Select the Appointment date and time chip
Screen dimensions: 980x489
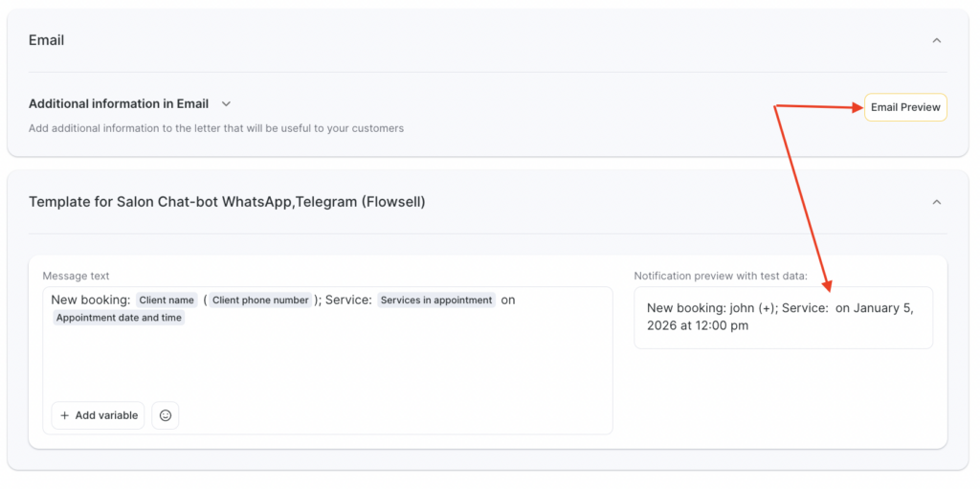pyautogui.click(x=119, y=318)
